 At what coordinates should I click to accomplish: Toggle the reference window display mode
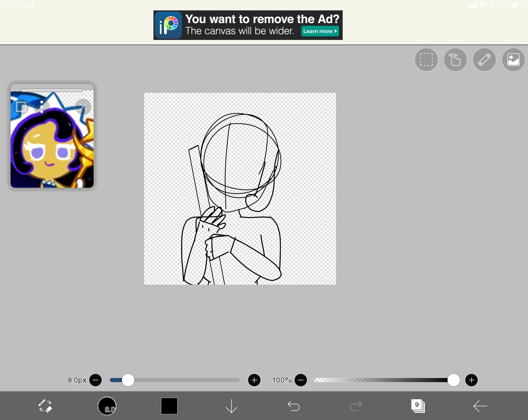click(x=21, y=106)
